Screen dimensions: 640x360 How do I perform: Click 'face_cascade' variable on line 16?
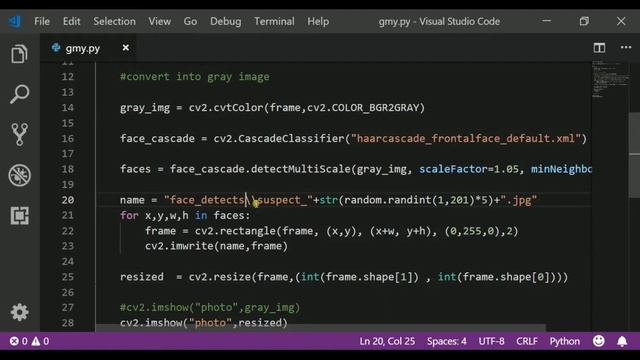pyautogui.click(x=157, y=138)
